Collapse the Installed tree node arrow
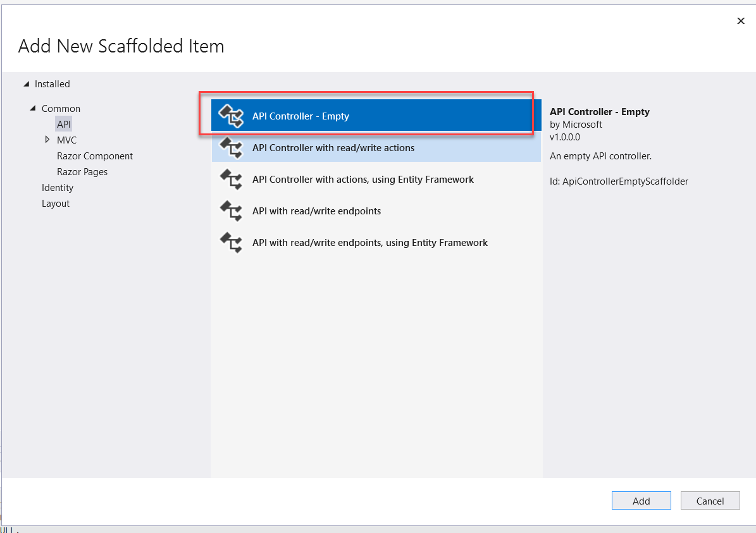Viewport: 756px width, 533px height. point(27,84)
